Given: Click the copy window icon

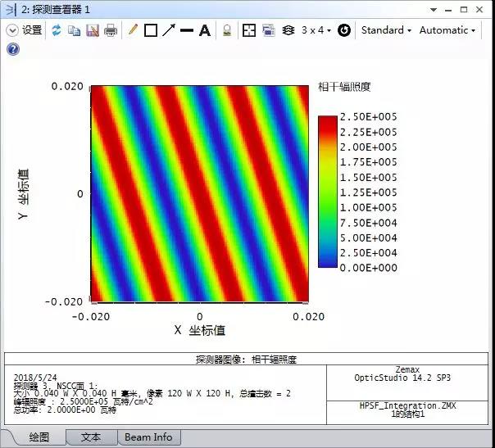Looking at the screenshot, I should [x=75, y=30].
